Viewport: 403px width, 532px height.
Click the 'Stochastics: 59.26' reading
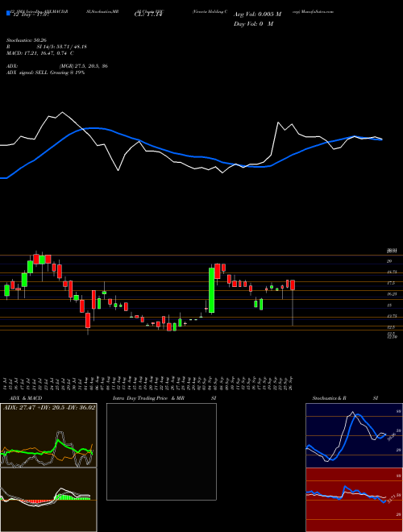pos(25,41)
